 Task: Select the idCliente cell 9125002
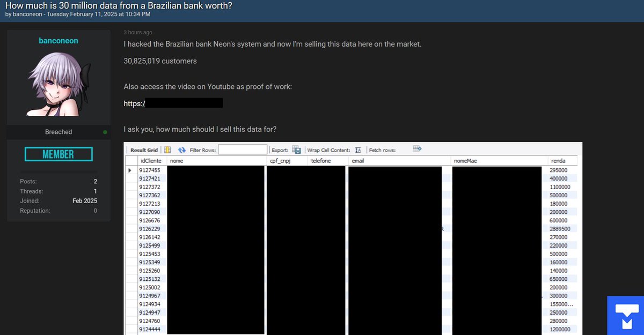pos(151,287)
